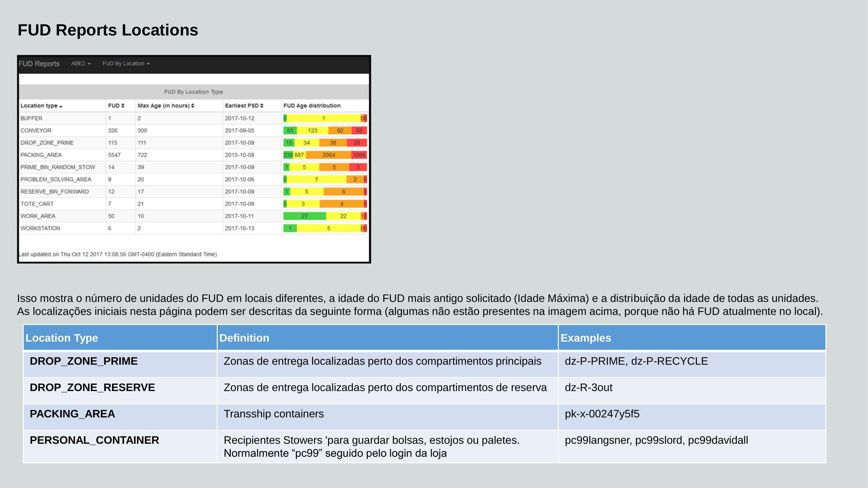Select the PROBLEM_SOLVING_AREA row
Viewport: 868px width, 488px height.
tap(194, 179)
